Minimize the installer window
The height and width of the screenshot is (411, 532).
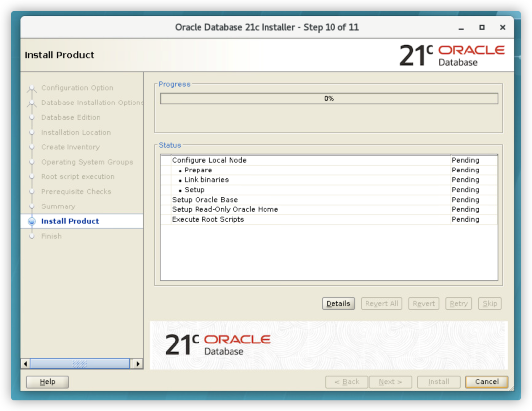(461, 28)
